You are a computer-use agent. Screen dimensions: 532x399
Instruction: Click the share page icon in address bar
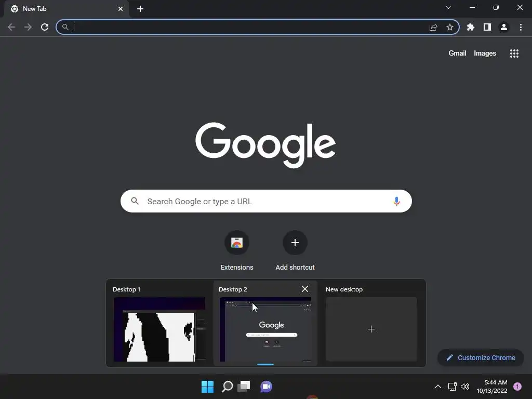point(433,27)
